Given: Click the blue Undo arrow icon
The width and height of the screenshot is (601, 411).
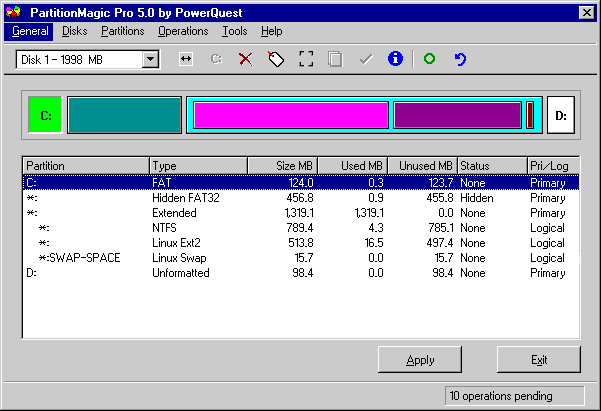Looking at the screenshot, I should click(x=460, y=59).
